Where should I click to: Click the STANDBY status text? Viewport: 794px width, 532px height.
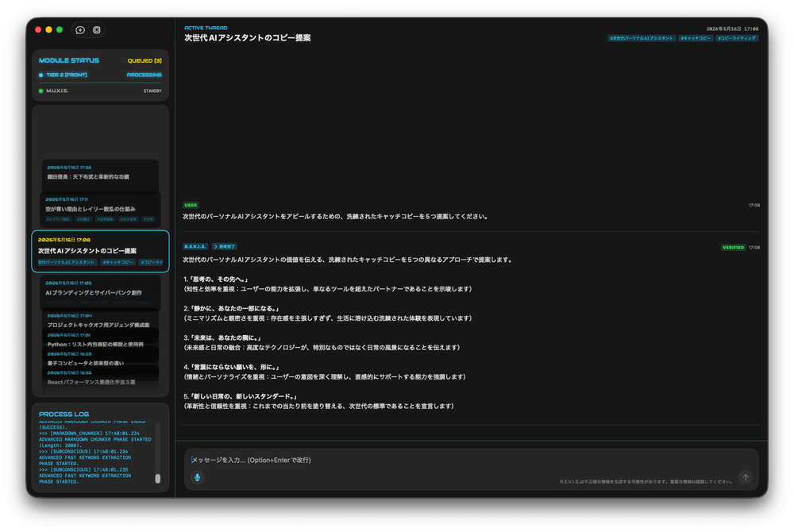point(152,91)
